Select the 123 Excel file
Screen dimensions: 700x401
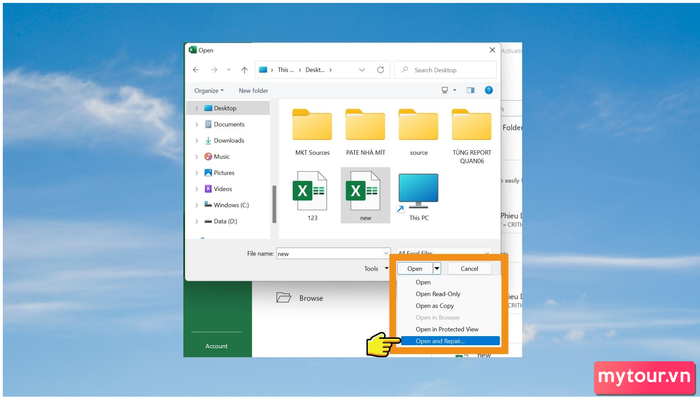pos(312,196)
